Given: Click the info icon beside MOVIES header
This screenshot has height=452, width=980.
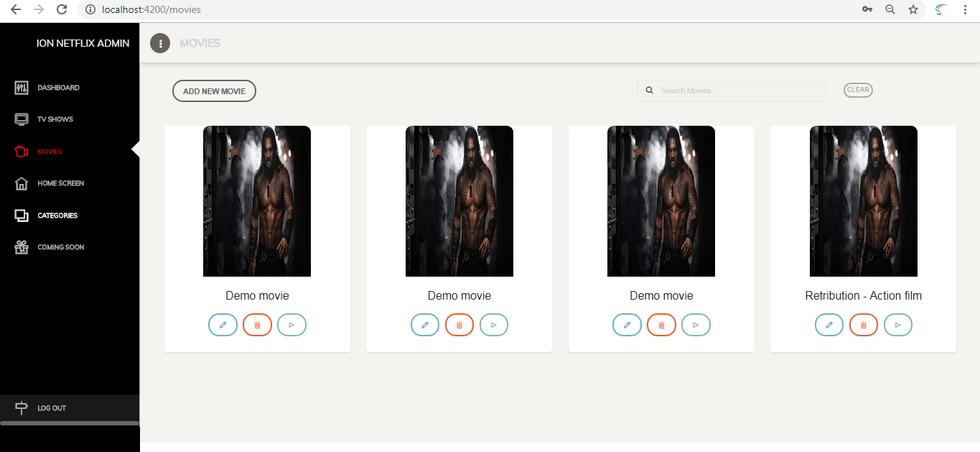Looking at the screenshot, I should click(x=159, y=42).
